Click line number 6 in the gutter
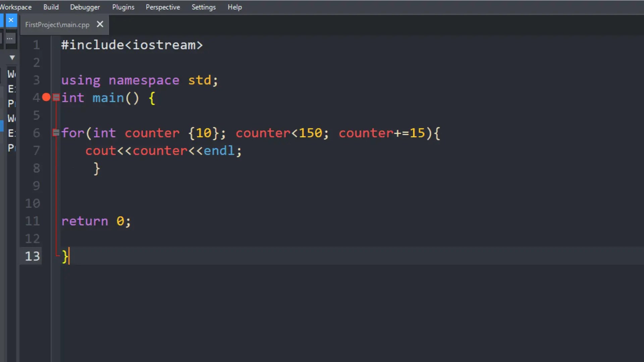The height and width of the screenshot is (362, 644). [36, 133]
